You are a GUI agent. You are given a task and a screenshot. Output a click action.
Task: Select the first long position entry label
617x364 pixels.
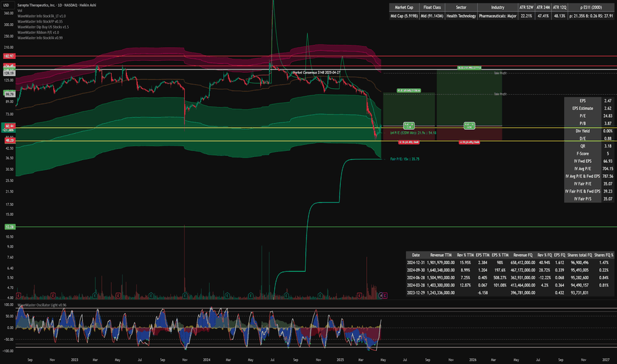click(x=409, y=126)
